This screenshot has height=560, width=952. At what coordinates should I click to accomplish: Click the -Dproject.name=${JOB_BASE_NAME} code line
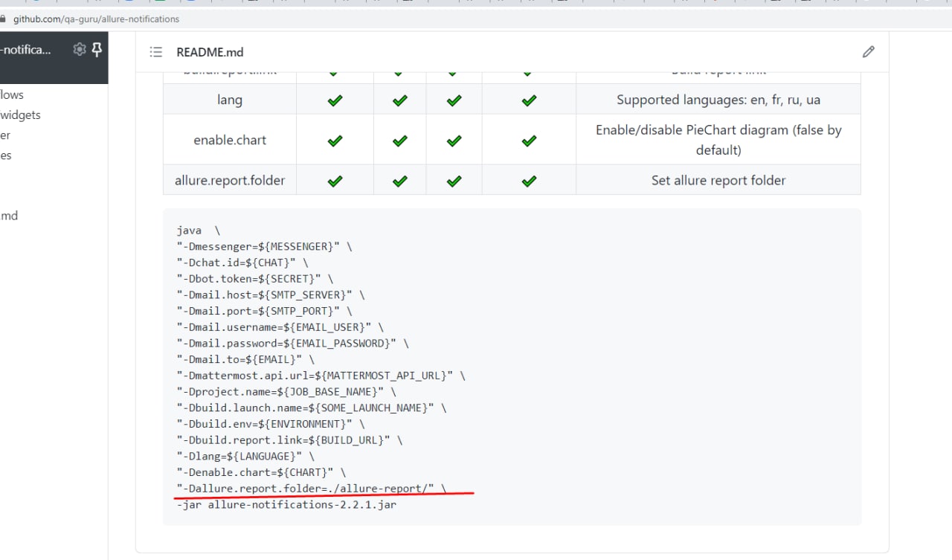[x=286, y=391]
